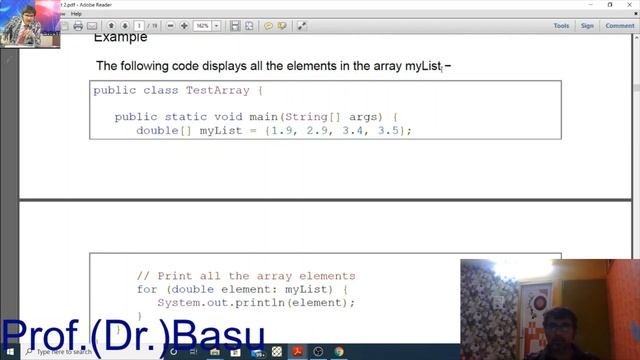Viewport: 640px width, 360px height.
Task: Go to next page with down arrow
Action: (x=125, y=26)
